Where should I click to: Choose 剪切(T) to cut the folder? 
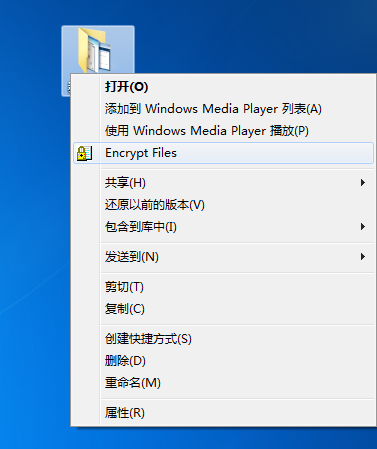pyautogui.click(x=223, y=287)
